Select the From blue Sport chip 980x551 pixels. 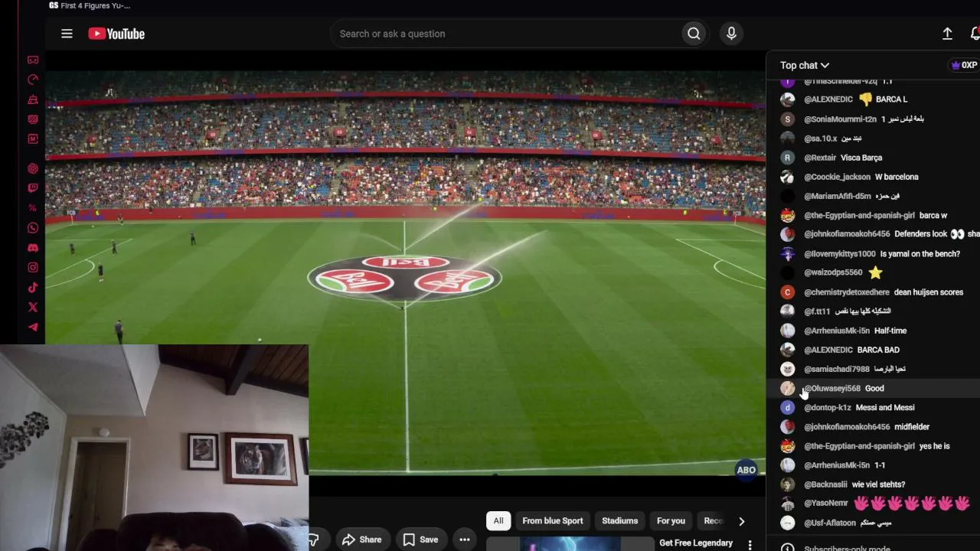pos(553,521)
